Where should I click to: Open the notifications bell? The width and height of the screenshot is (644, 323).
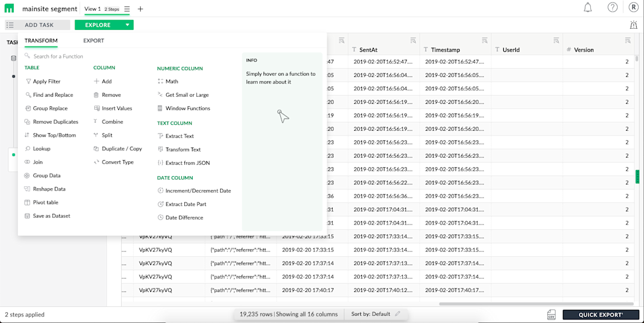point(588,7)
